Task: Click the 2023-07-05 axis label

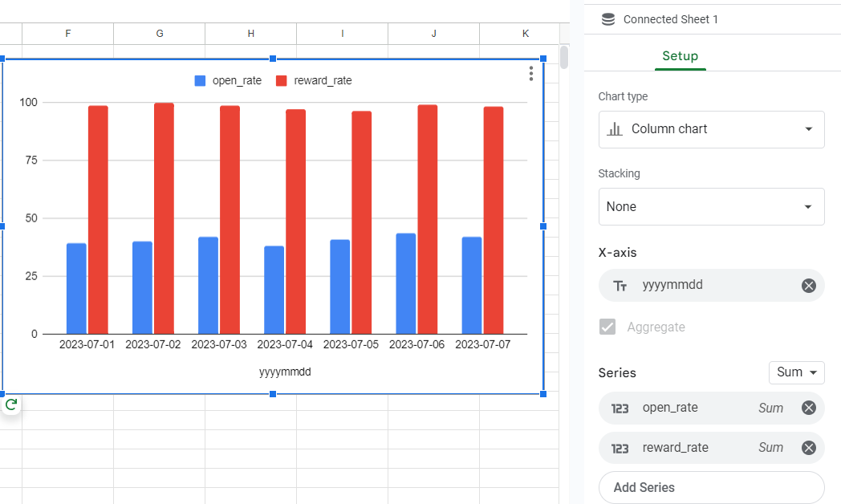Action: coord(351,344)
